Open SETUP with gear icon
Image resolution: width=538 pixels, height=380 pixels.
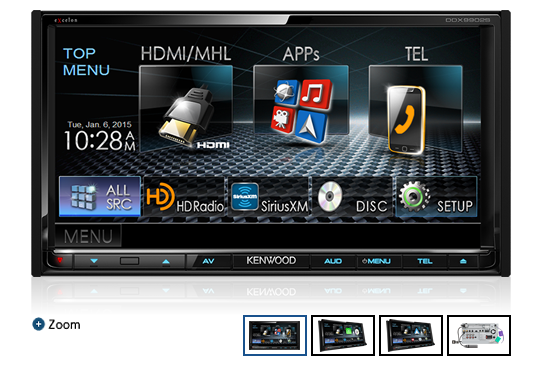click(436, 197)
